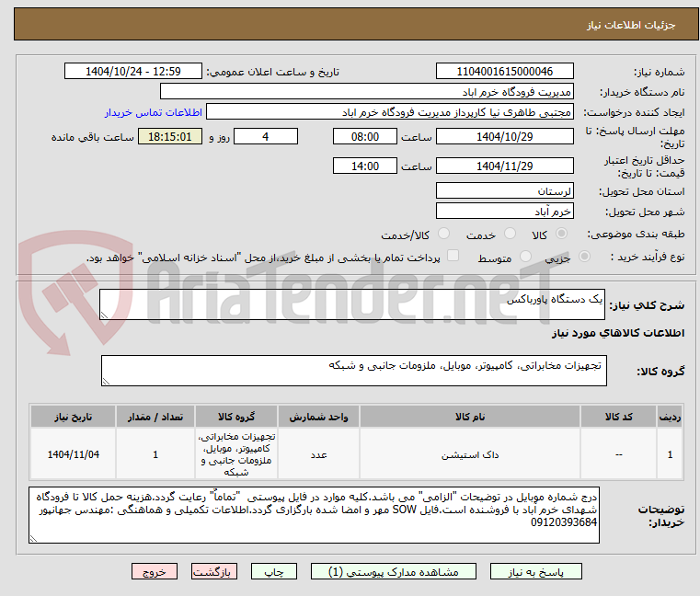Click the 'گروه کالا' table column header
The width and height of the screenshot is (700, 596).
point(236,417)
